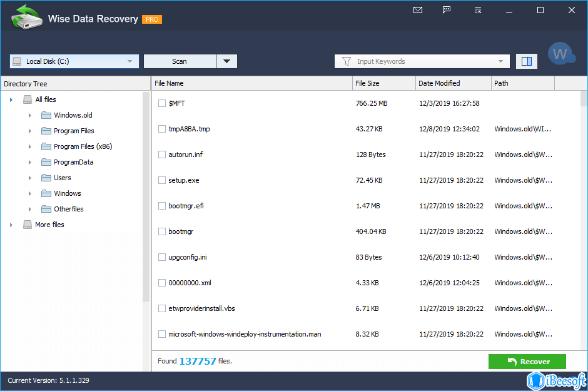The image size is (588, 391).
Task: Click the filter funnel icon
Action: click(347, 61)
